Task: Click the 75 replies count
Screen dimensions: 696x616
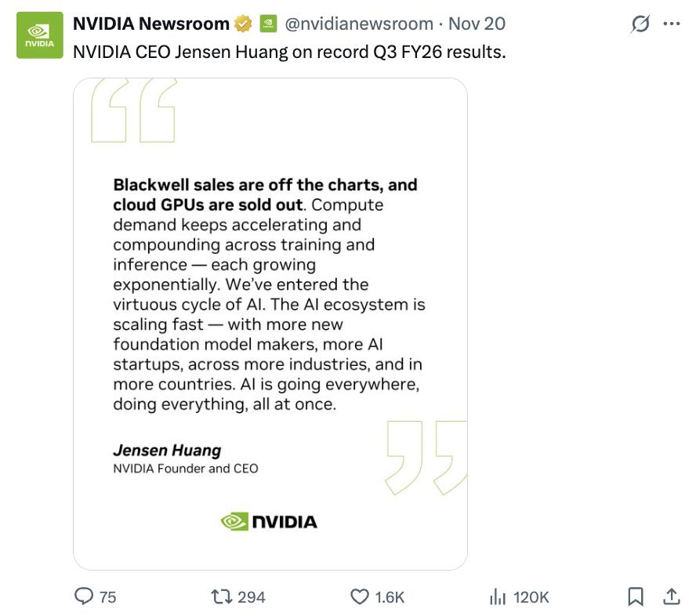Action: tap(108, 597)
